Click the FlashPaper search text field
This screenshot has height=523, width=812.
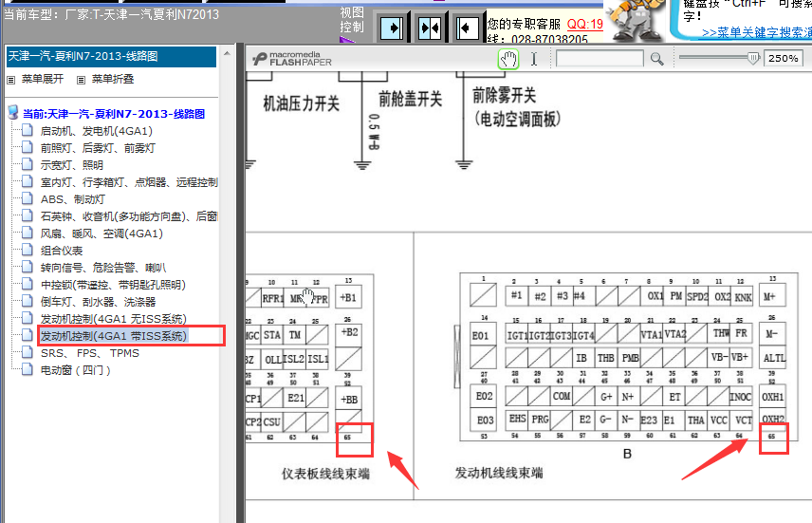600,59
